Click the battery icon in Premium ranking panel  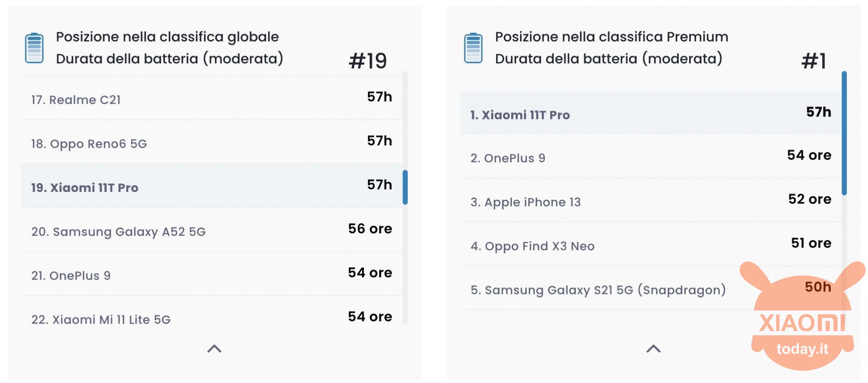tap(473, 48)
